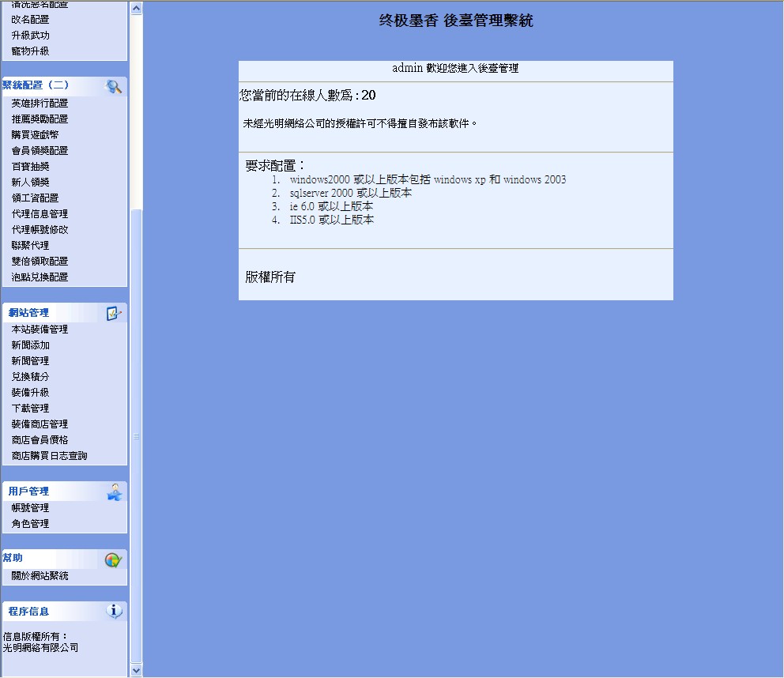Open 代理信息管理 menu entry
Viewport: 784px width, 678px height.
point(40,214)
